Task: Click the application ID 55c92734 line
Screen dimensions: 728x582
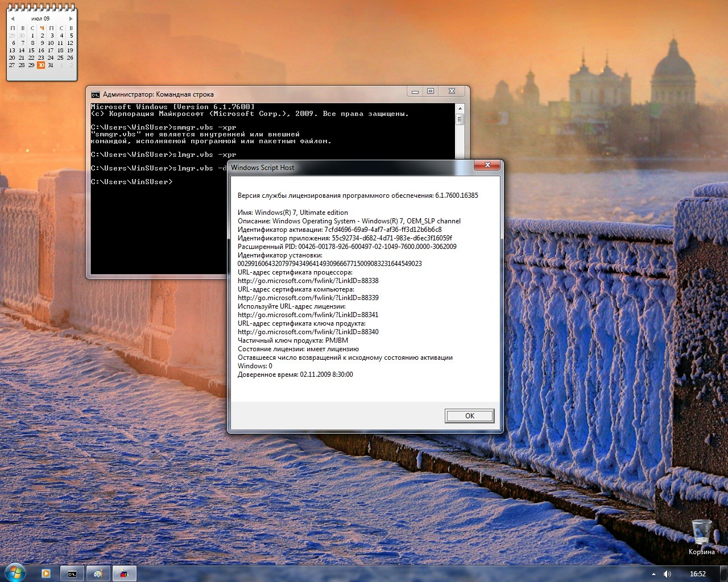Action: (x=345, y=238)
